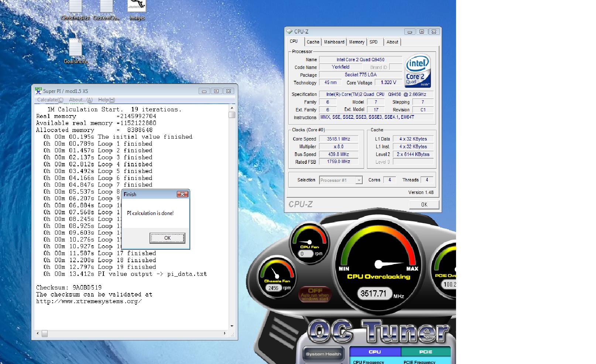Click the Super PI vertical scrollbar down arrow
This screenshot has height=364, width=596.
(232, 326)
